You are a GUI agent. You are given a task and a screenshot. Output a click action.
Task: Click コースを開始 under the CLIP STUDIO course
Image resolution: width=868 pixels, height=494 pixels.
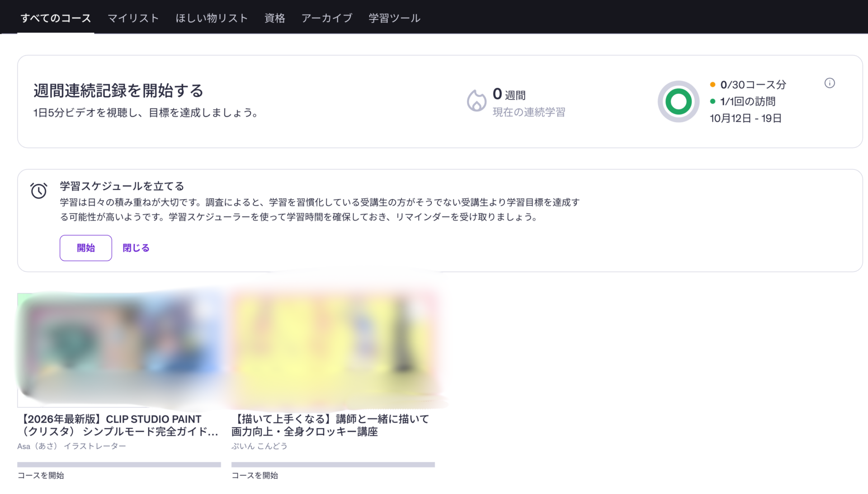click(41, 475)
